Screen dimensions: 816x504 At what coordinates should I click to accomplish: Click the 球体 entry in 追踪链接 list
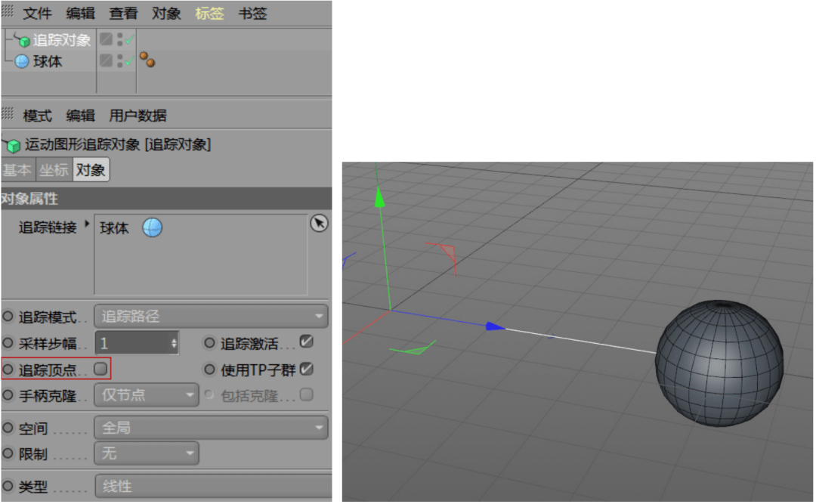[x=114, y=228]
